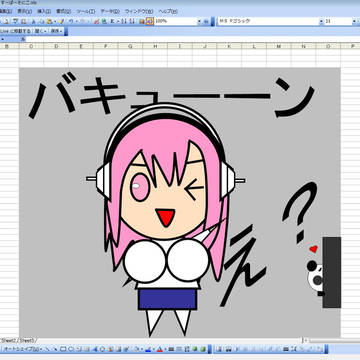Apply the red font color
Viewport: 360px width, 360px height.
point(160,349)
